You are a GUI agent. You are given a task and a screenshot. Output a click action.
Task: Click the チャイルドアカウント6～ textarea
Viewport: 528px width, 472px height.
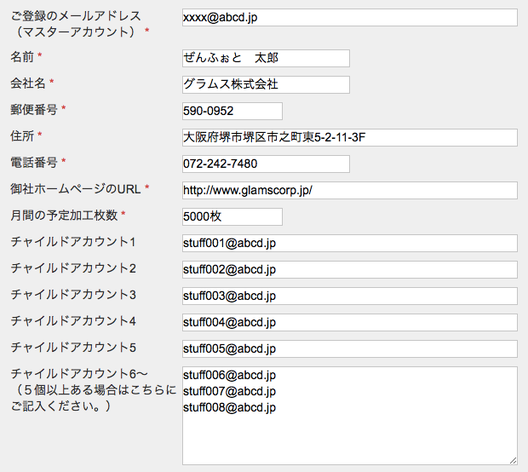[x=350, y=416]
